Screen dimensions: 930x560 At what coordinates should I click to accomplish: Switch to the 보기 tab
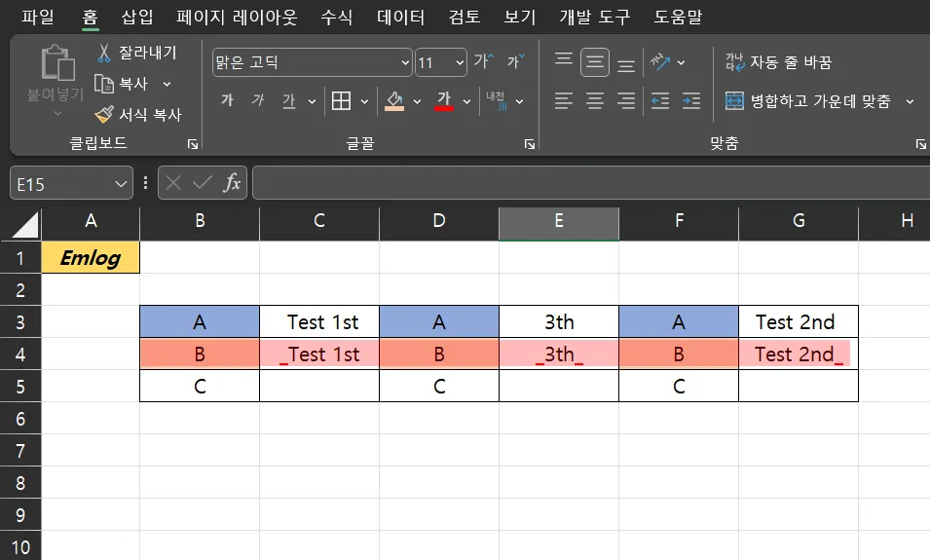coord(520,17)
